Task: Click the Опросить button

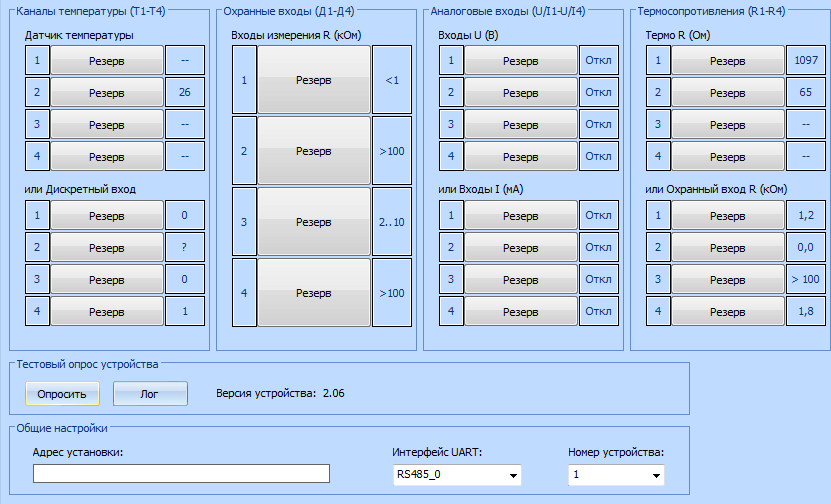Action: pos(63,394)
